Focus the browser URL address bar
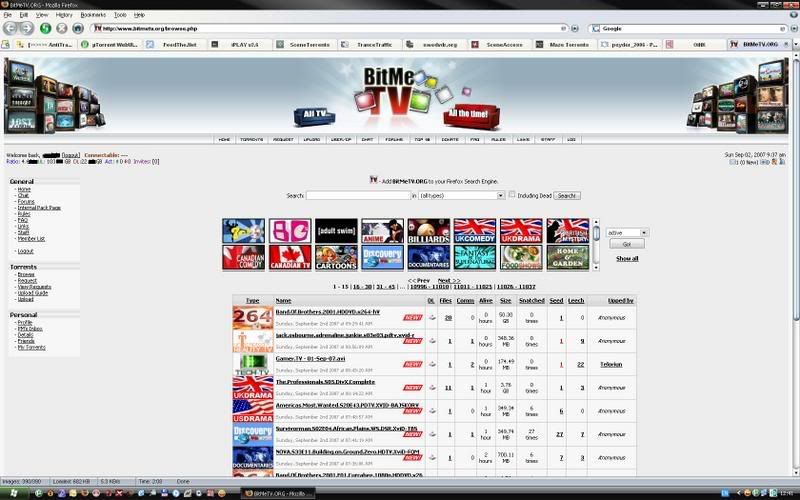Screen dimensions: 800x500 329,29
